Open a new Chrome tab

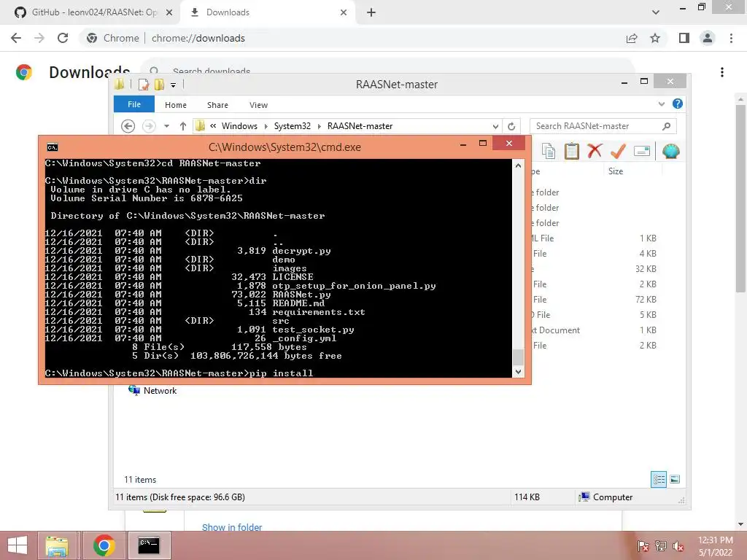click(371, 12)
